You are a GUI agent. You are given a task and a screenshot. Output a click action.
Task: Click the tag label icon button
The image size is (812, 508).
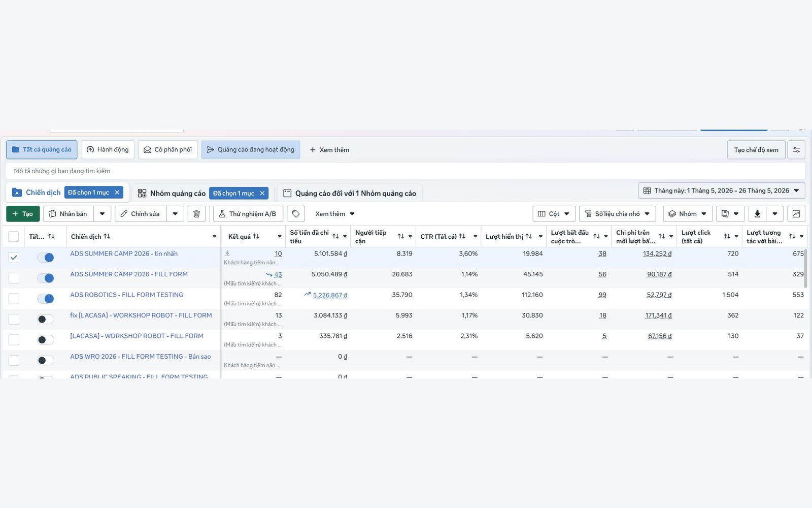pos(296,214)
